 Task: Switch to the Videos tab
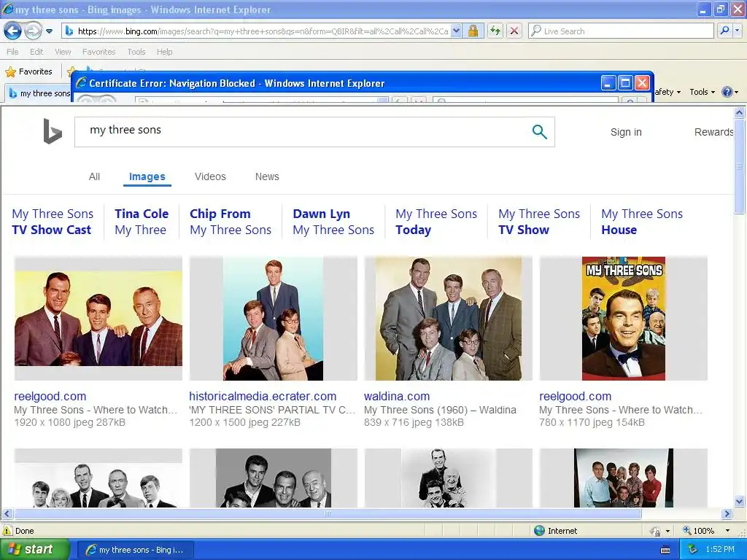tap(210, 176)
